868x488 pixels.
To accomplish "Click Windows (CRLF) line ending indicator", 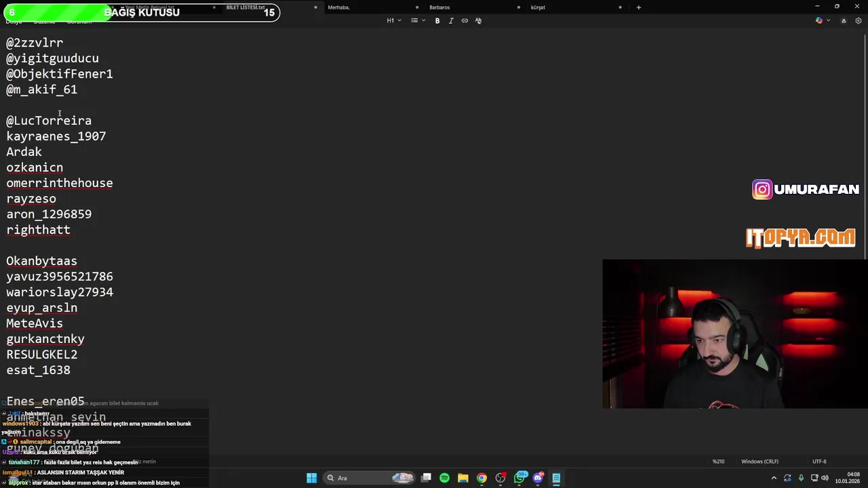I will tap(759, 462).
